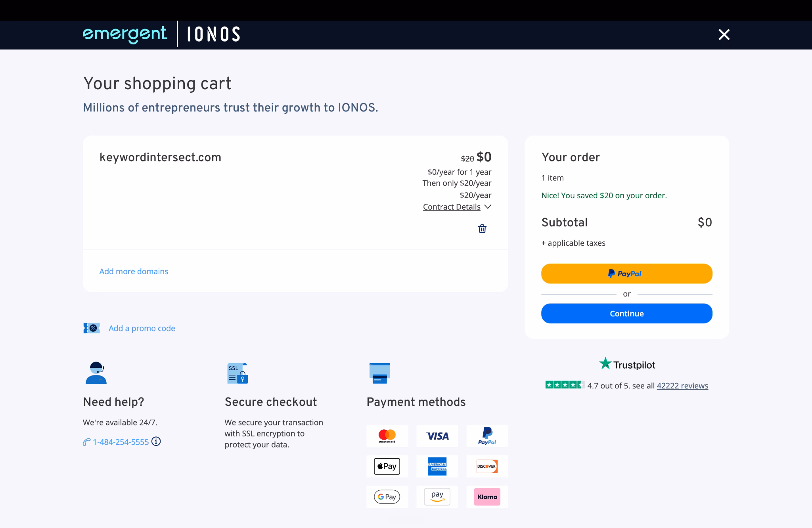The width and height of the screenshot is (812, 528).
Task: Click the phone handset icon
Action: coord(86,442)
